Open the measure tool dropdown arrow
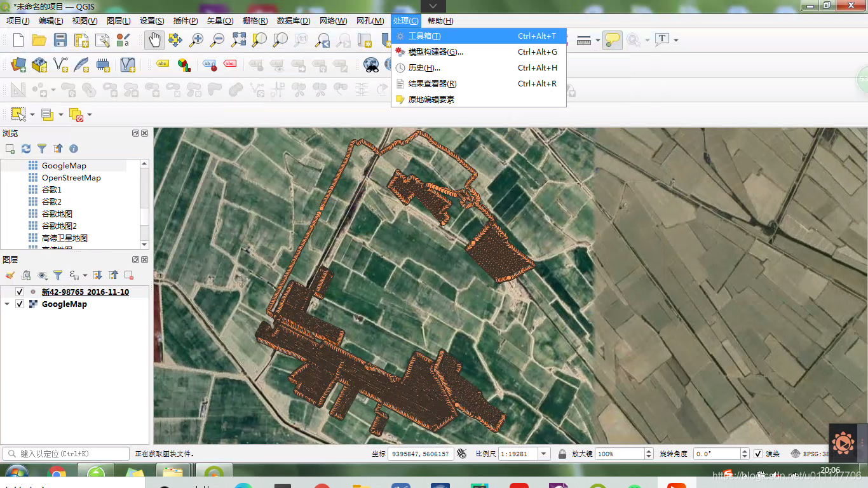Image resolution: width=868 pixels, height=488 pixels. 598,40
